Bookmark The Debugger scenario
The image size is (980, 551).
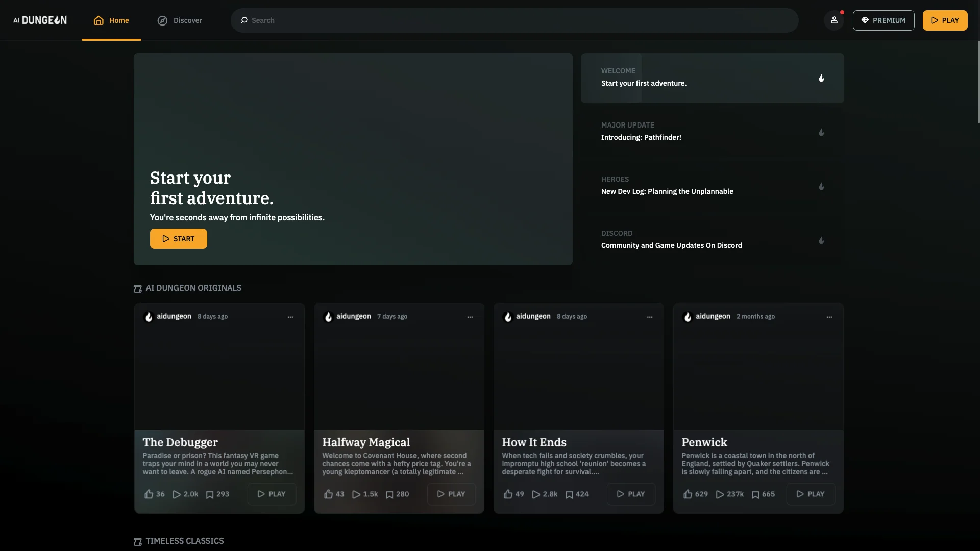(210, 494)
